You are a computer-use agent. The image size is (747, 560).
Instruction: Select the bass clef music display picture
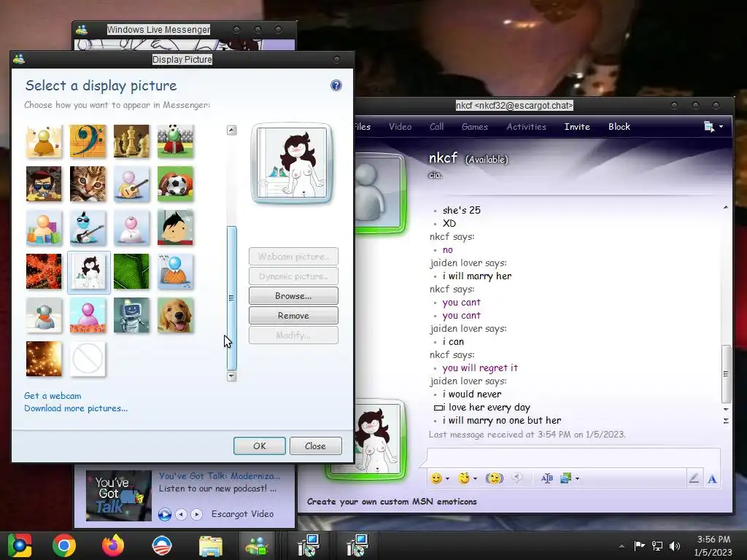click(x=88, y=141)
